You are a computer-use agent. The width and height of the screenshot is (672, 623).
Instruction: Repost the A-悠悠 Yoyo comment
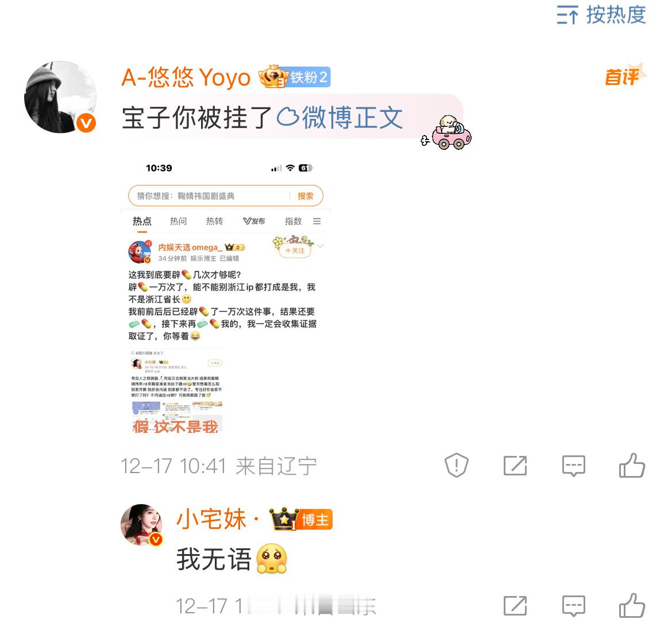point(515,465)
